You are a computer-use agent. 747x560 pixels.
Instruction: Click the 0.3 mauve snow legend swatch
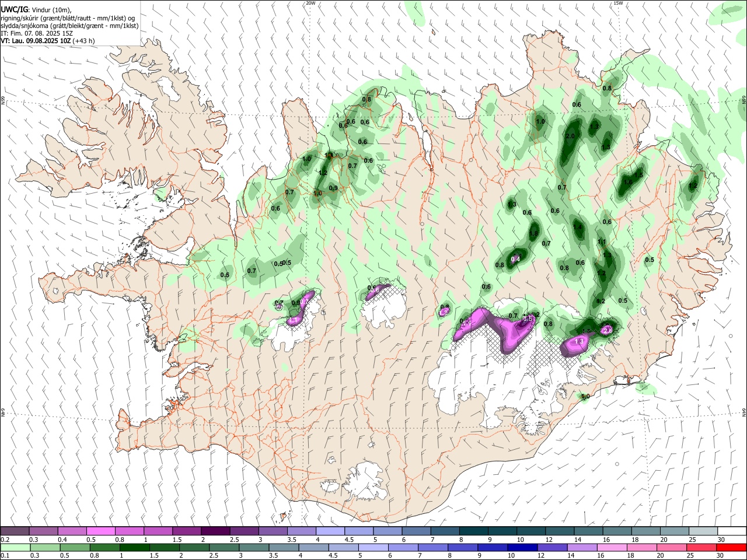tap(44, 531)
